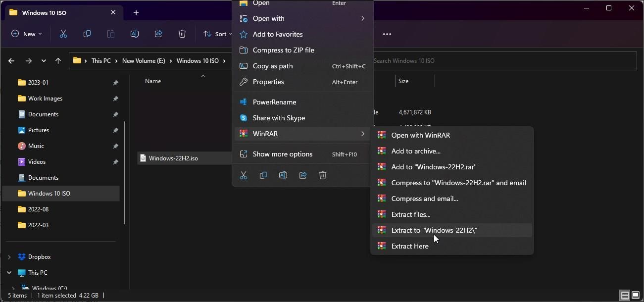This screenshot has width=644, height=302.
Task: Open the Sort dropdown
Action: click(x=218, y=34)
